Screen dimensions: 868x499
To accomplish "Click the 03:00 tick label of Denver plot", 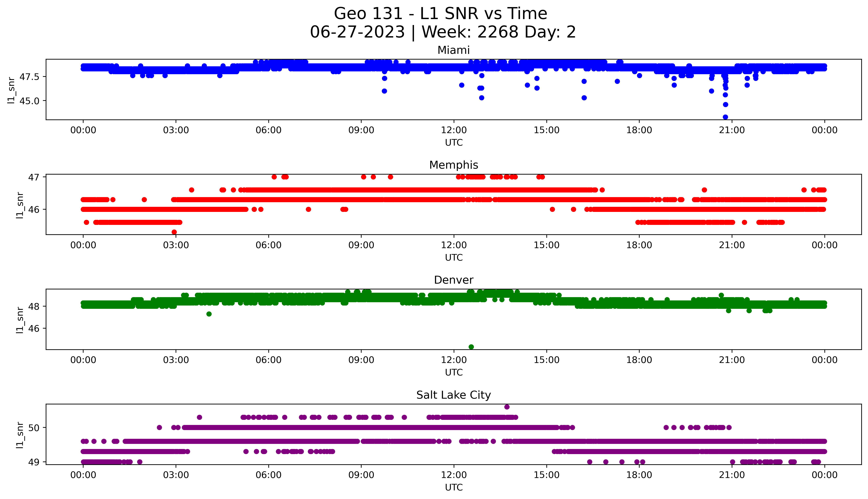I will pyautogui.click(x=176, y=360).
